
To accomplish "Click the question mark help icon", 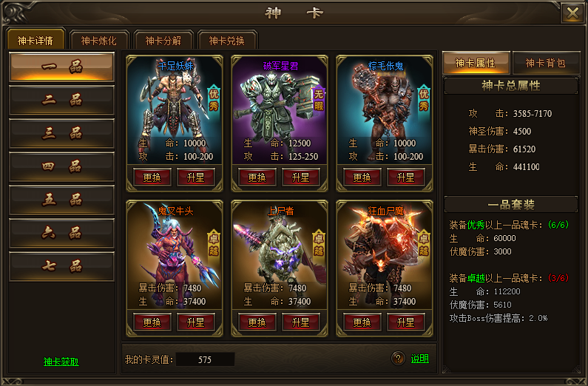I will point(398,359).
